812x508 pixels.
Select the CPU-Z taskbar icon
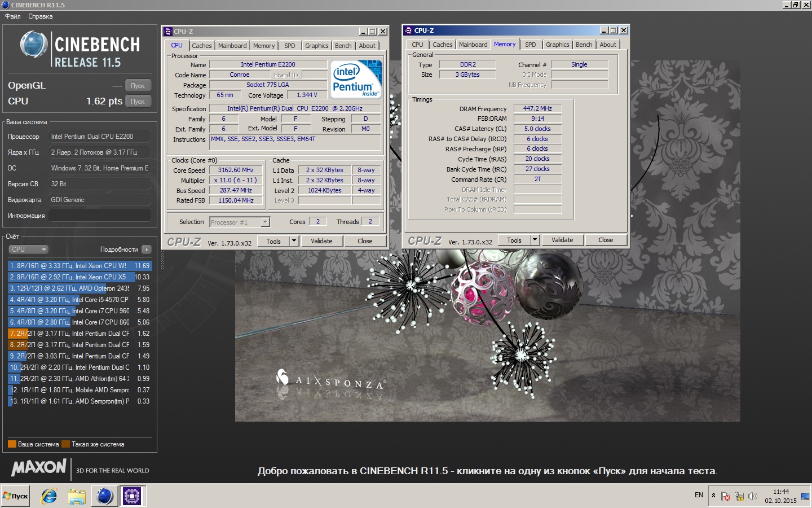[x=132, y=496]
